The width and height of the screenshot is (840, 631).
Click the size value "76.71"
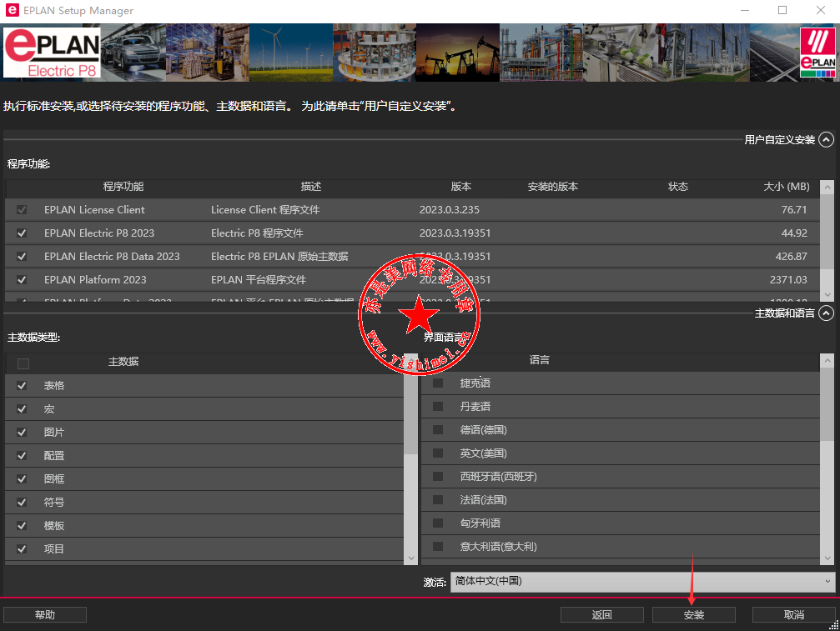click(794, 210)
